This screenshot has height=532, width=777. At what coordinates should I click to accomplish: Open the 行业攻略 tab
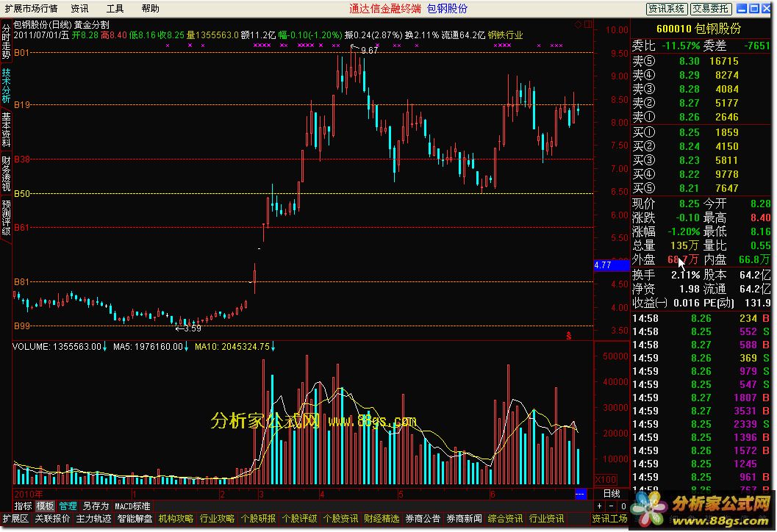217,519
